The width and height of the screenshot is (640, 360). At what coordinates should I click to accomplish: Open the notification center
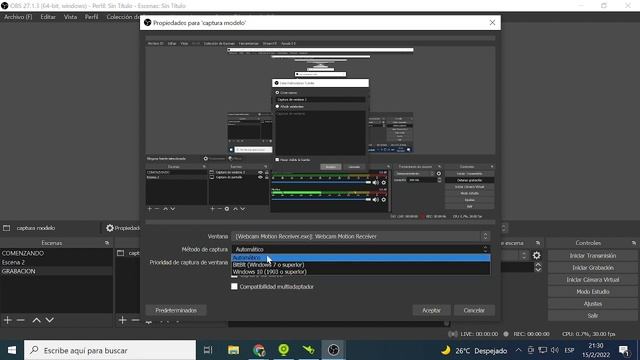pos(624,350)
